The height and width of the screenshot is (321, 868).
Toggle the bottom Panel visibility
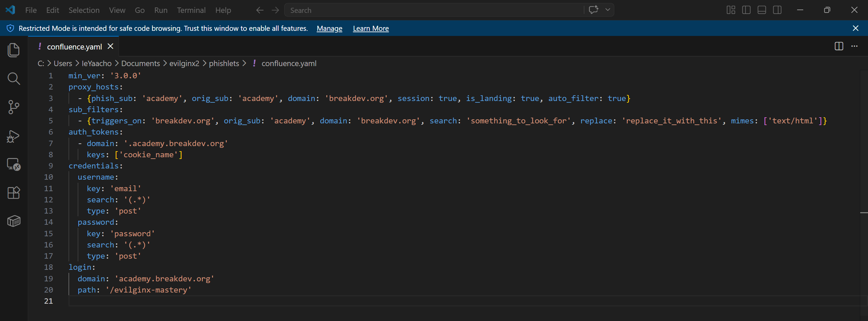[x=762, y=10]
